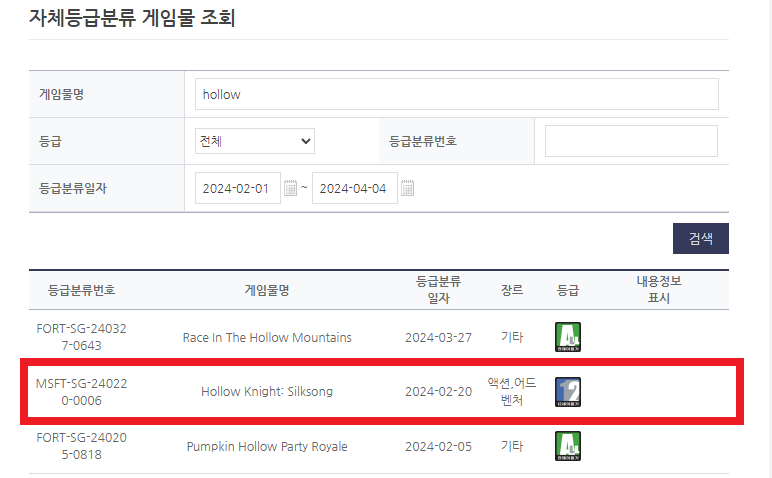Click the rating icon for Race In The Hollow Mountains
The height and width of the screenshot is (478, 772).
coord(567,337)
